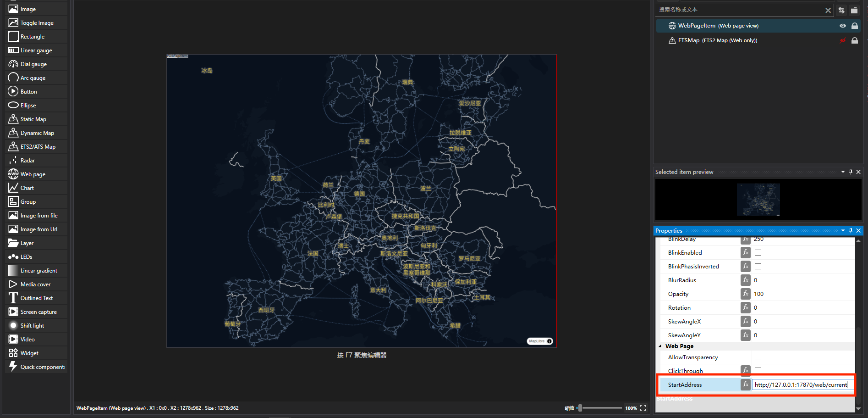Image resolution: width=868 pixels, height=418 pixels.
Task: Open the fx formula editor for Opacity
Action: point(746,294)
